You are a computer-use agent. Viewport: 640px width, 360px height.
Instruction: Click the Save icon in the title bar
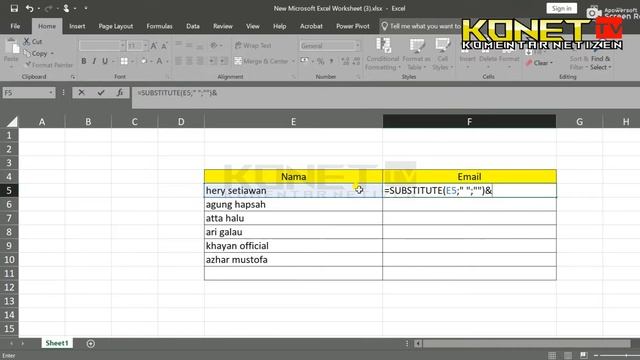(x=14, y=8)
